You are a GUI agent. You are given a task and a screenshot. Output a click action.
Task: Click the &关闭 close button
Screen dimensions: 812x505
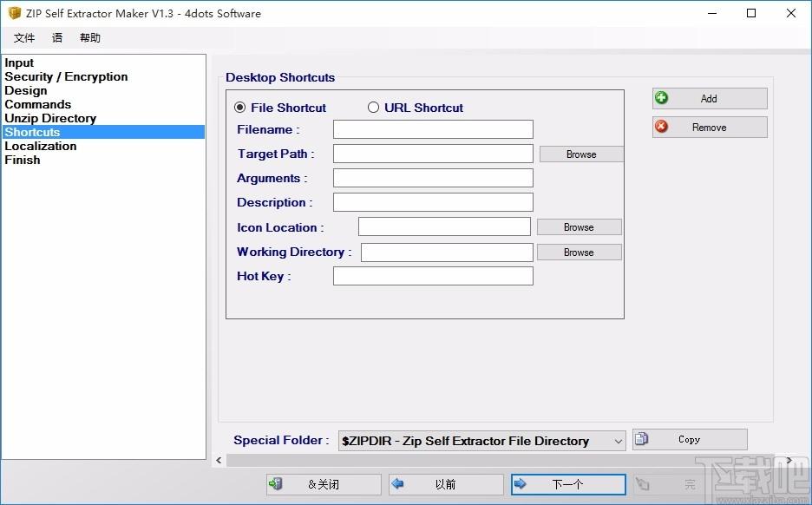coord(324,484)
